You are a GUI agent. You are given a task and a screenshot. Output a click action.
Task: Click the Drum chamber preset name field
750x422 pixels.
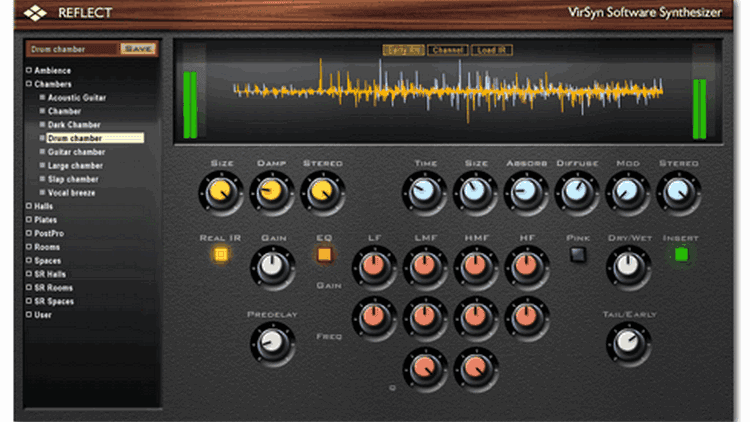point(70,48)
